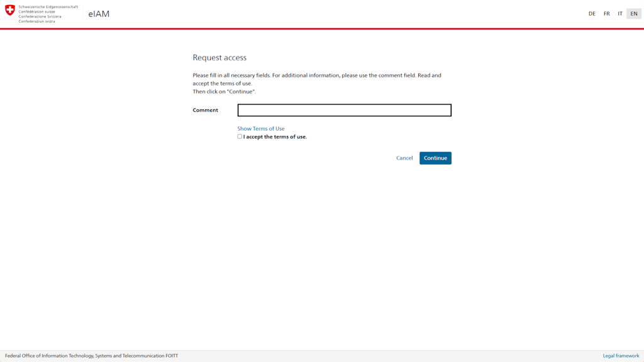This screenshot has width=644, height=362.
Task: Click the Comment field label
Action: pyautogui.click(x=206, y=110)
